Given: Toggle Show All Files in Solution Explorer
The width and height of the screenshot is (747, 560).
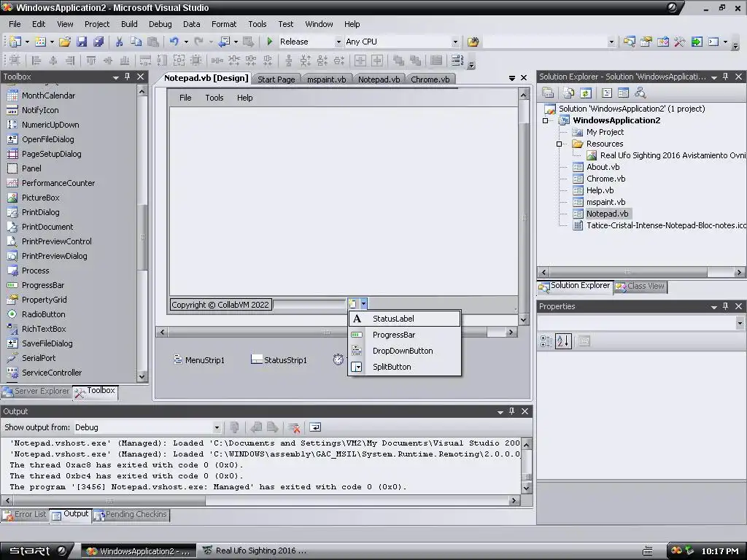Looking at the screenshot, I should [x=568, y=93].
